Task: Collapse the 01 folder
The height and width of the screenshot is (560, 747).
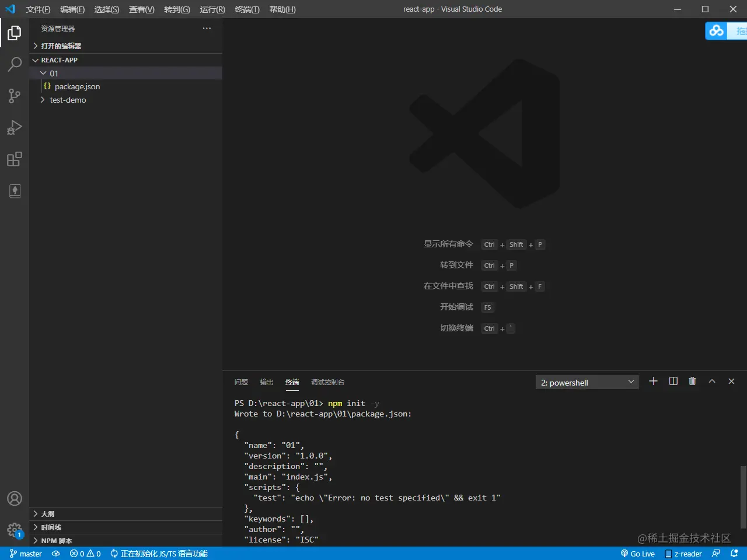Action: (125, 73)
